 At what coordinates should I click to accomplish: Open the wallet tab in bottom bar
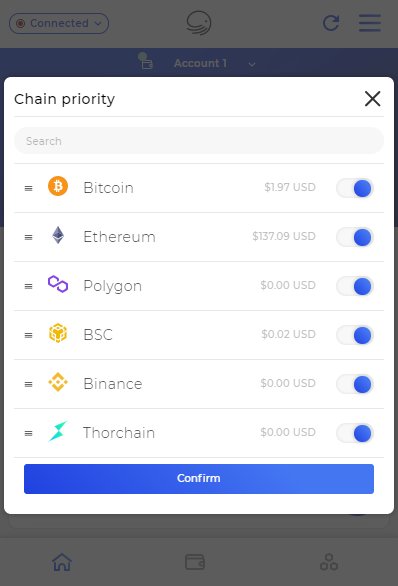195,562
